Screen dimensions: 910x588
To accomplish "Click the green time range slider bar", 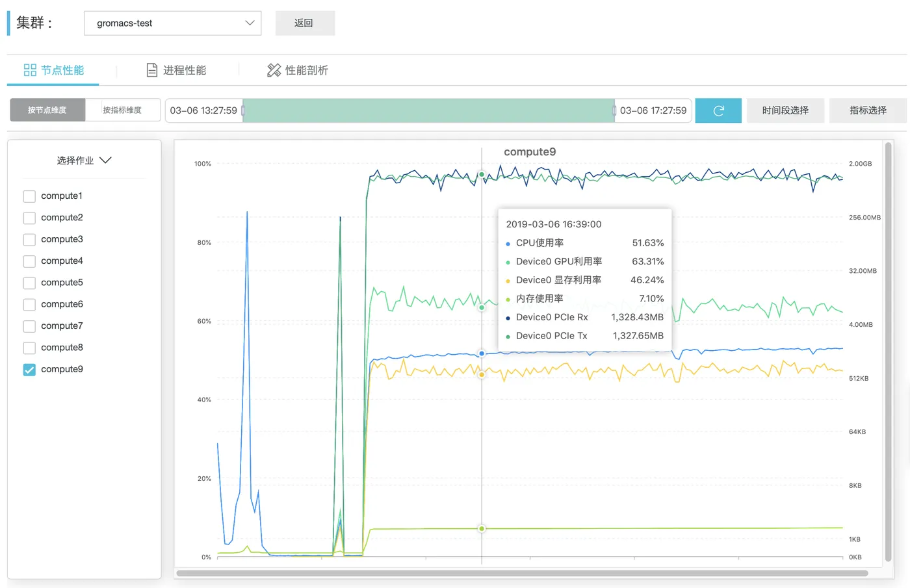I will (x=428, y=110).
